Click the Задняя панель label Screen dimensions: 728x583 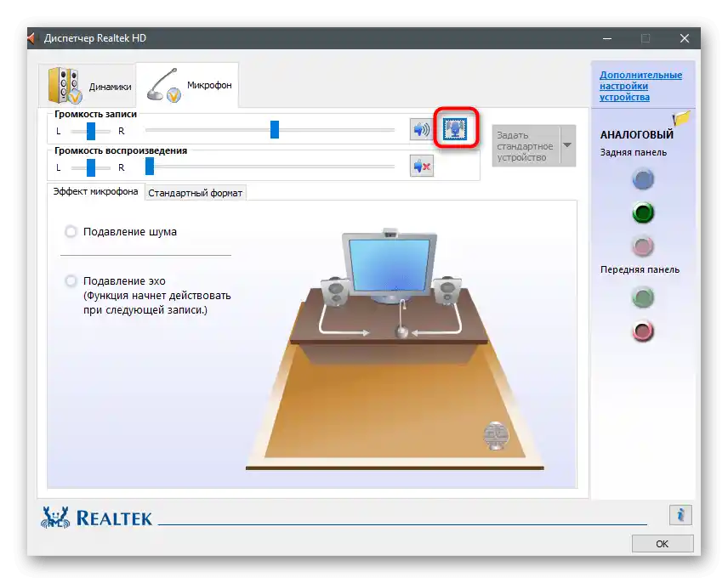pos(634,153)
